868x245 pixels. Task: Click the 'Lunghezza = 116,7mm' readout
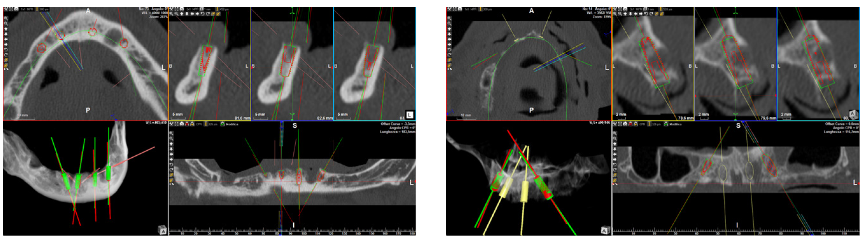[x=841, y=132]
